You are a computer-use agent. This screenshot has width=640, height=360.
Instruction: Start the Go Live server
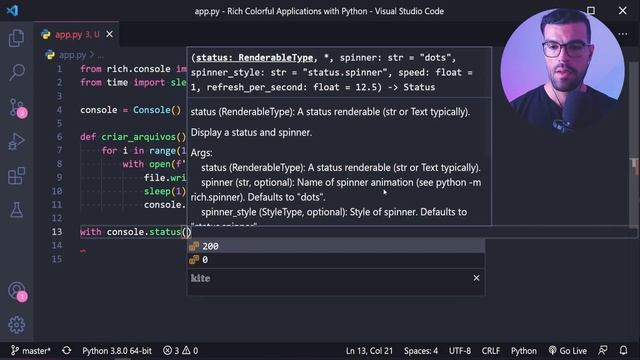(567, 351)
